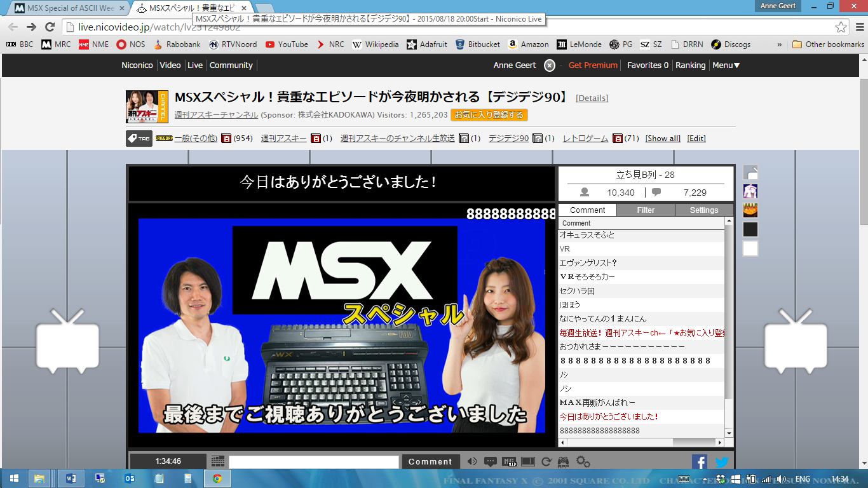Click the channel thumbnail image by title
Image resolution: width=868 pixels, height=488 pixels.
click(x=147, y=106)
